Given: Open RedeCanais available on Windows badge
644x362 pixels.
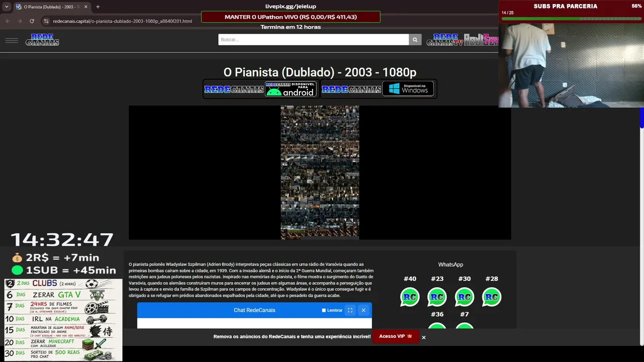Looking at the screenshot, I should pos(378,89).
